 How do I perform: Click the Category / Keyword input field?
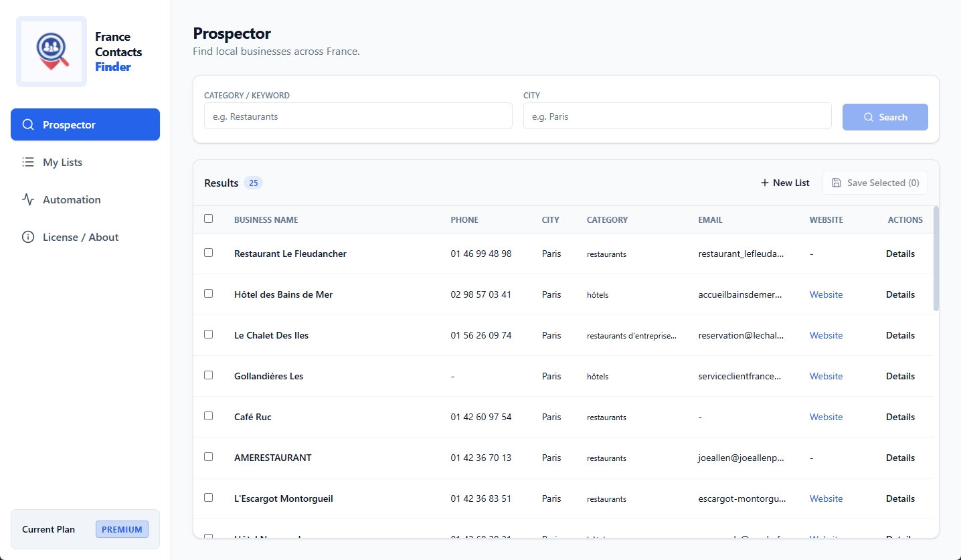[357, 116]
